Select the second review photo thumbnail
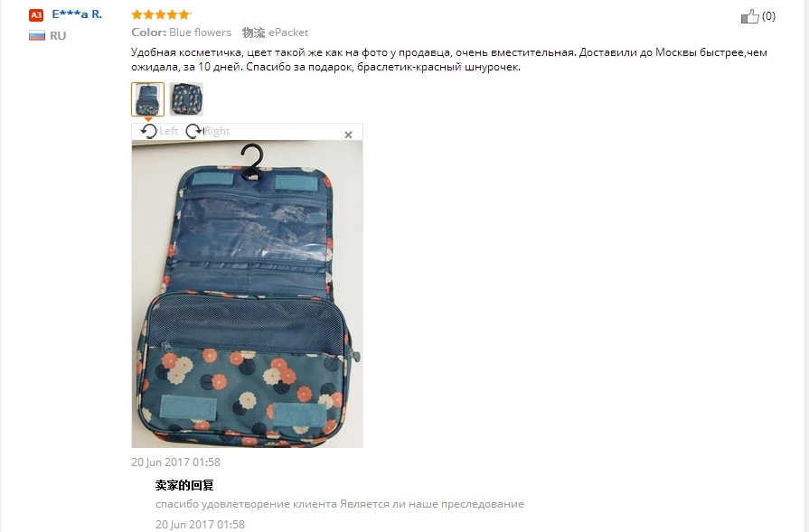 click(186, 99)
